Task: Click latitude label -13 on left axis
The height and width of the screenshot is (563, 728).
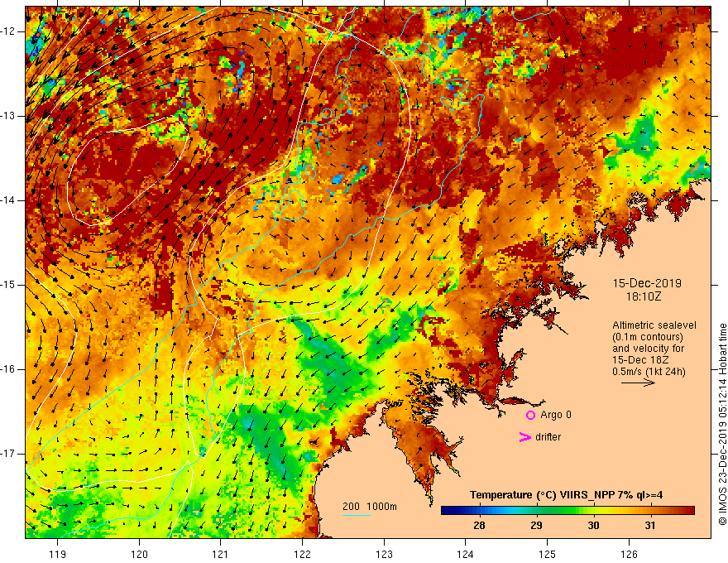Action: click(x=8, y=116)
